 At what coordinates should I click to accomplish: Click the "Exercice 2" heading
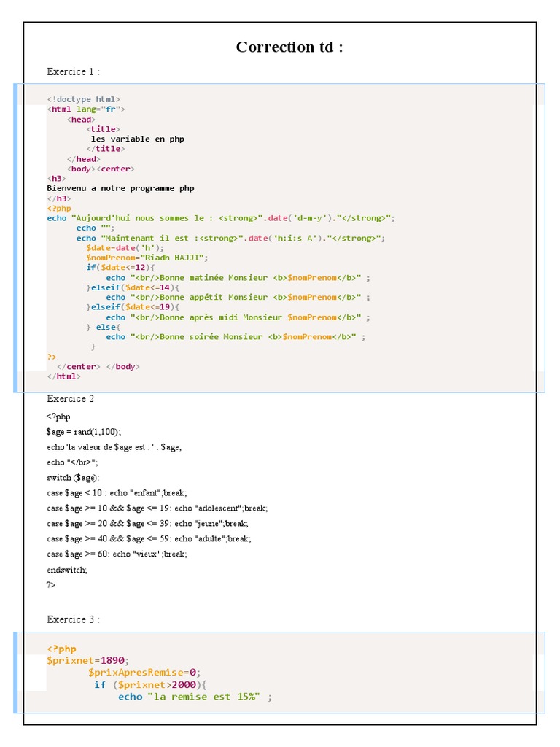tap(71, 399)
